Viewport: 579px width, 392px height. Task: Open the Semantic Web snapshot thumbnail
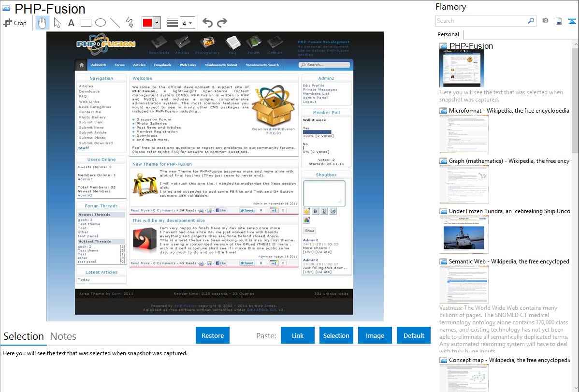tap(464, 285)
